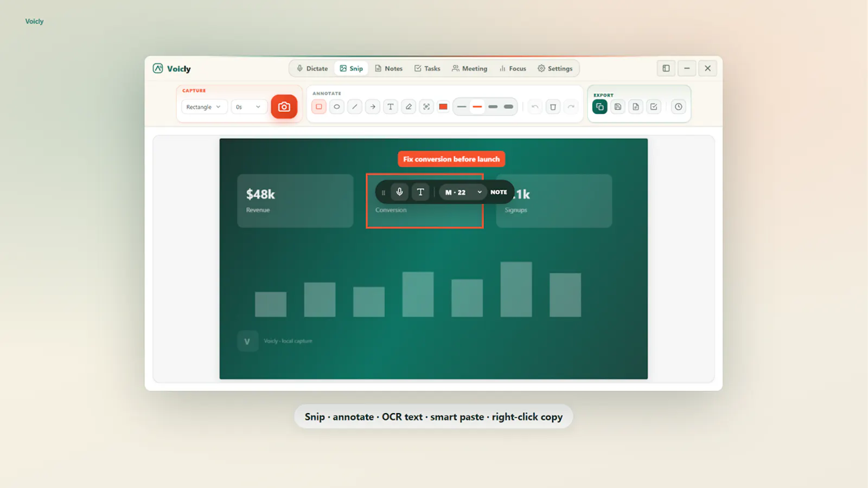Select the arrow annotation tool
The height and width of the screenshot is (488, 868).
click(373, 107)
